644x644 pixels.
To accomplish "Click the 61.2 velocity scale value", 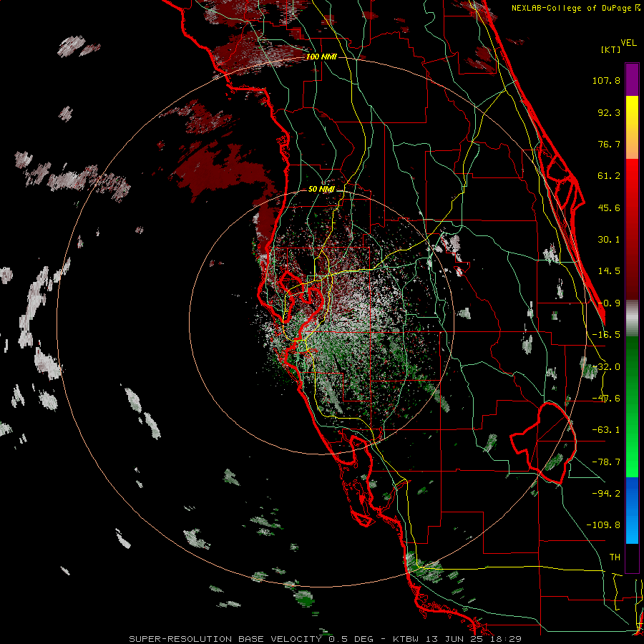I will click(x=609, y=176).
